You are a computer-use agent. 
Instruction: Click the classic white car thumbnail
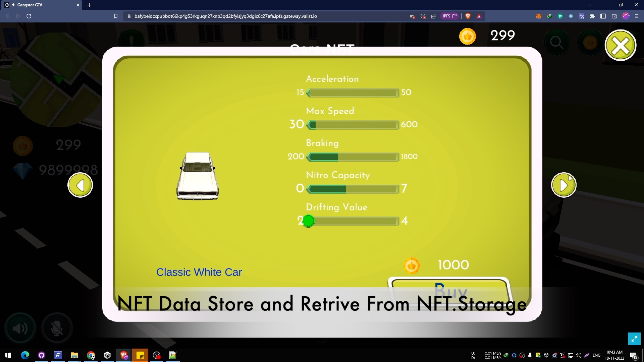click(198, 176)
